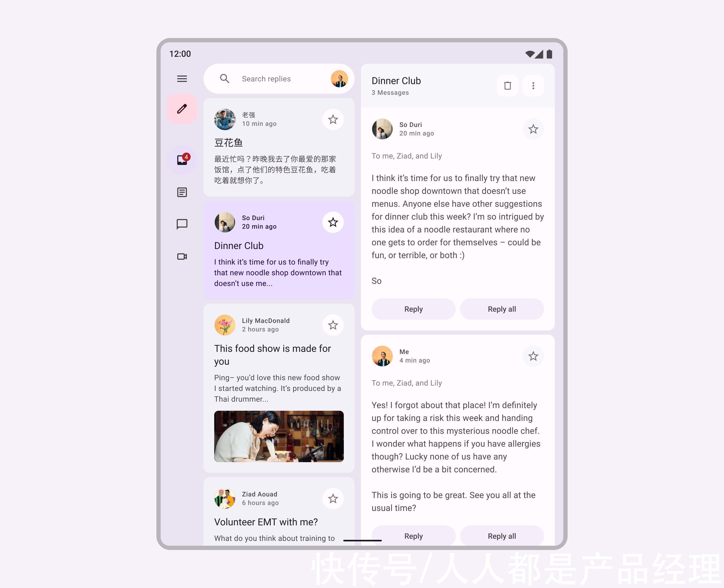The image size is (724, 588).
Task: Toggle star on the second reply from Me
Action: pyautogui.click(x=533, y=355)
